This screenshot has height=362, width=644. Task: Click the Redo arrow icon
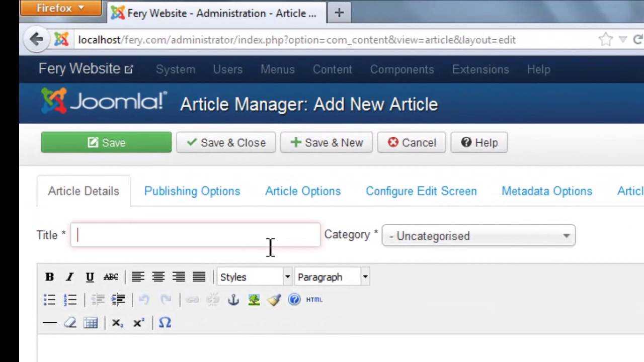[166, 300]
